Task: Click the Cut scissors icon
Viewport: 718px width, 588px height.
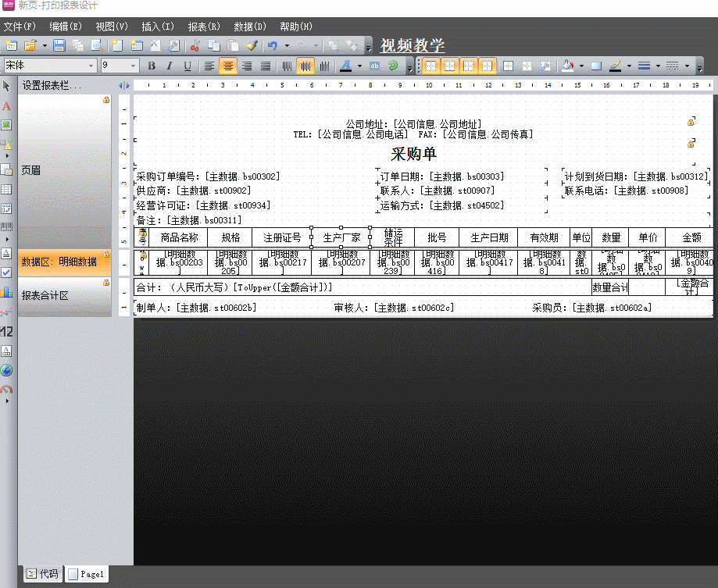Action: 195,46
